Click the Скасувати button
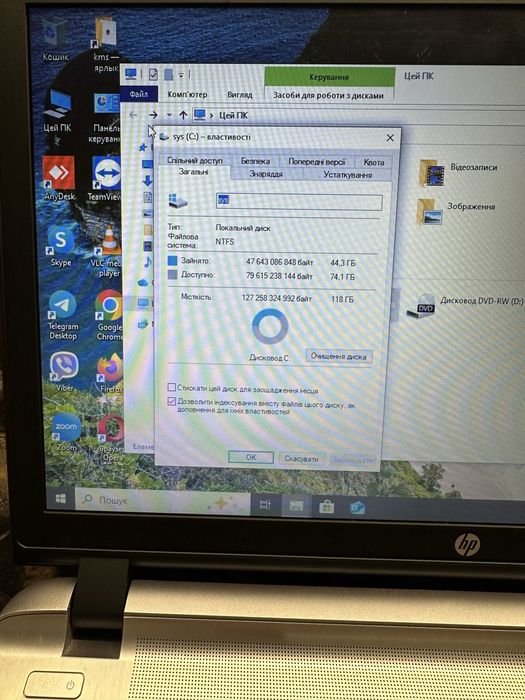Screen dimensions: 525x700 [301, 458]
